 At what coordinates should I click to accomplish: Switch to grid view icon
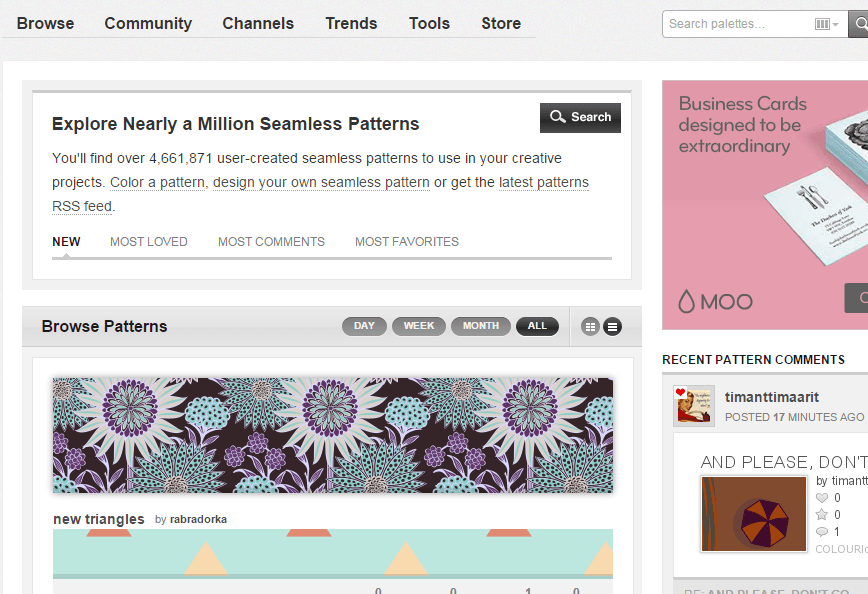pos(590,327)
